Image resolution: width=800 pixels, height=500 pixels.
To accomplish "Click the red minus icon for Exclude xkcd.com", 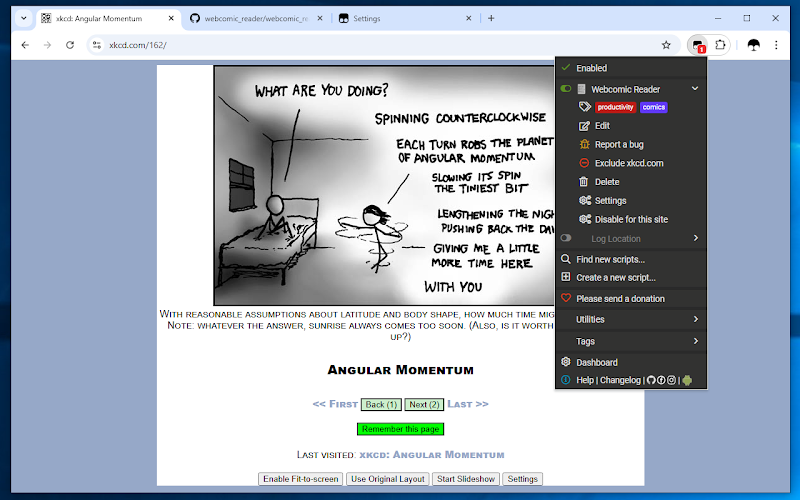I will (x=584, y=163).
